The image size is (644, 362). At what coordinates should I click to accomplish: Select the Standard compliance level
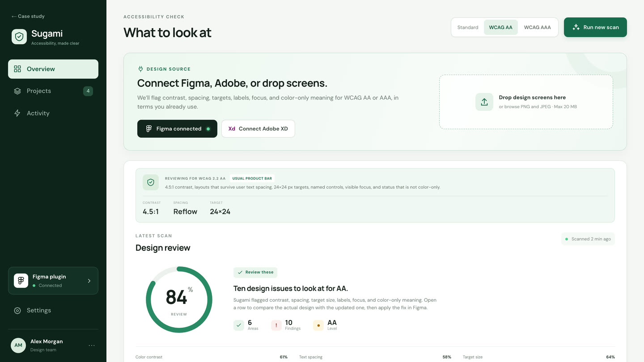coord(468,27)
